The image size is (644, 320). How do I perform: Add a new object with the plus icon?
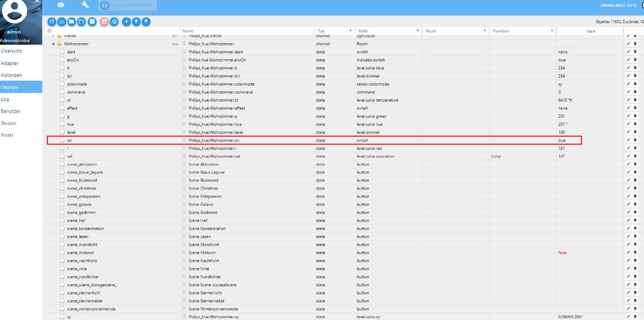(126, 22)
